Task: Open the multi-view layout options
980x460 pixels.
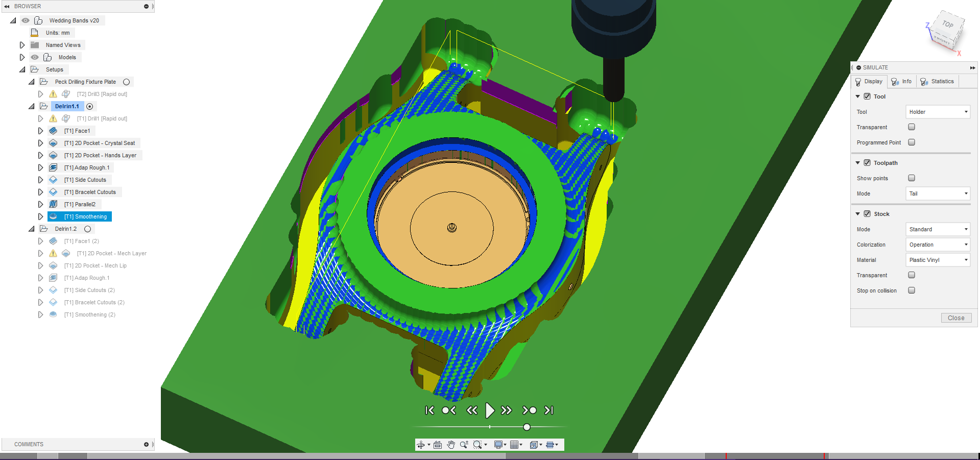Action: point(551,445)
